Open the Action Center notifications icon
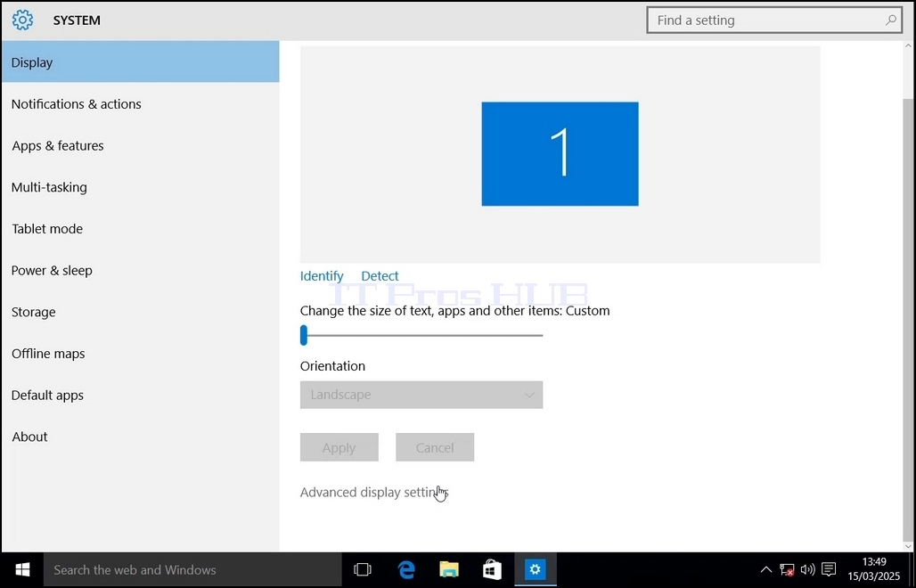 tap(829, 569)
